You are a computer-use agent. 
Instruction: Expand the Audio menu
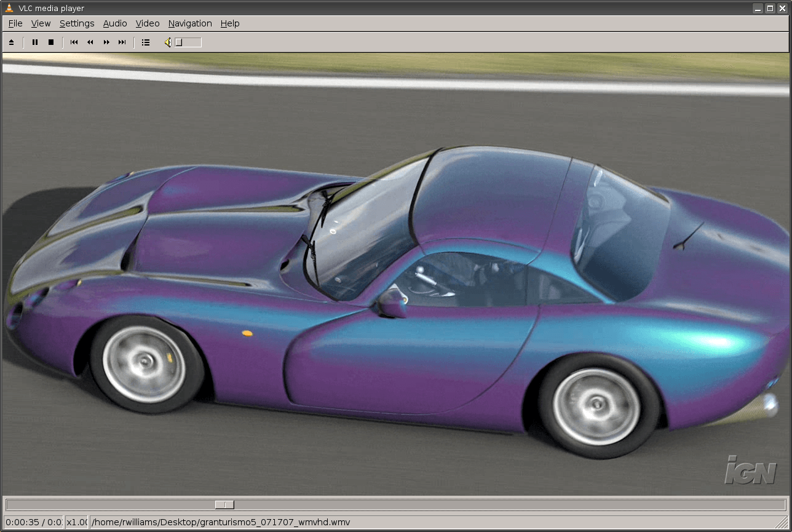coord(115,23)
